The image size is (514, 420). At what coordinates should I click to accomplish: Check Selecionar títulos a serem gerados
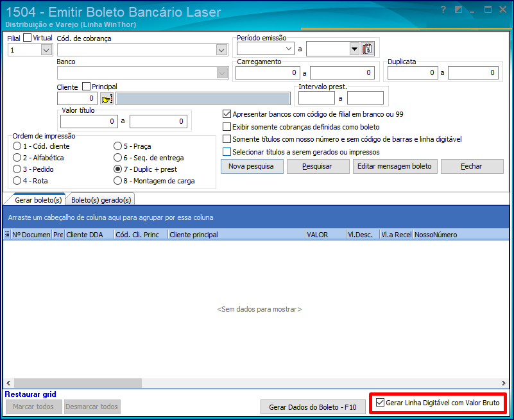227,152
